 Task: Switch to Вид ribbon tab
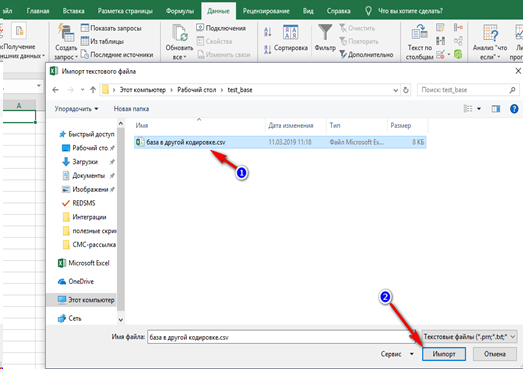click(308, 11)
